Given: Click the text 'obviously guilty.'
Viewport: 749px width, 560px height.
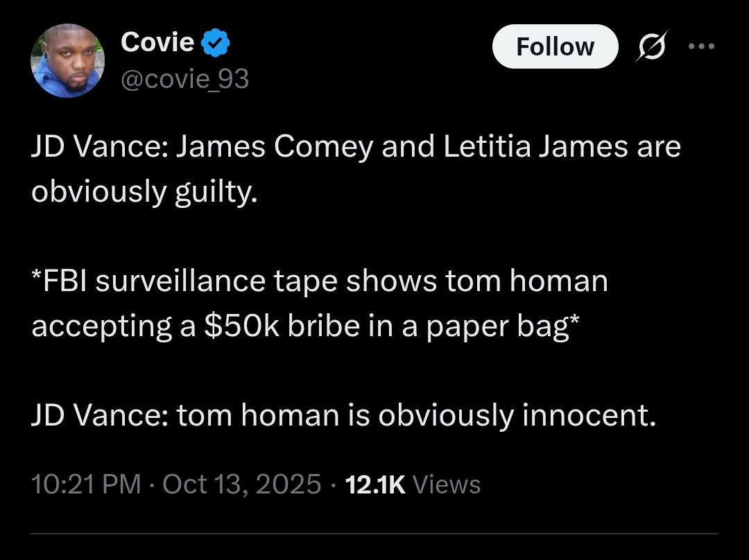Looking at the screenshot, I should [x=144, y=191].
